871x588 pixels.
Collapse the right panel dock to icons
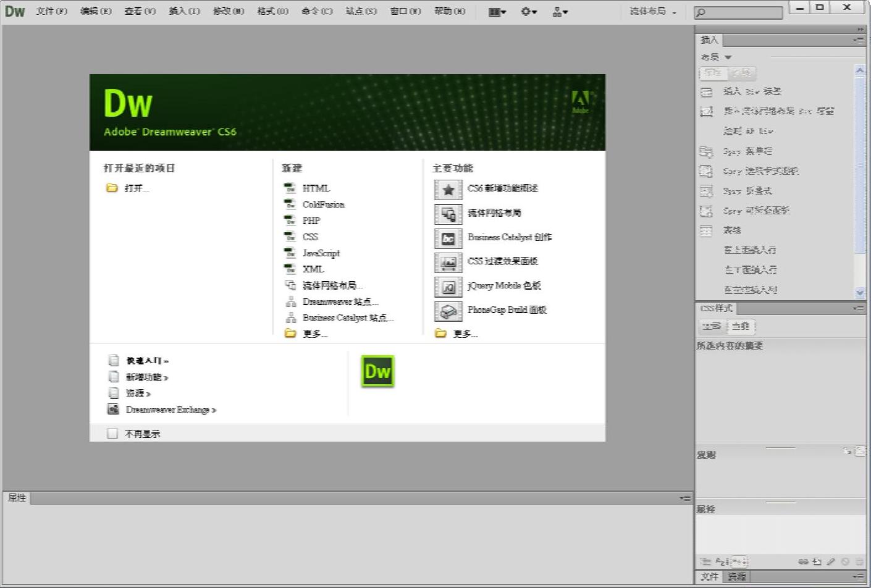click(860, 29)
